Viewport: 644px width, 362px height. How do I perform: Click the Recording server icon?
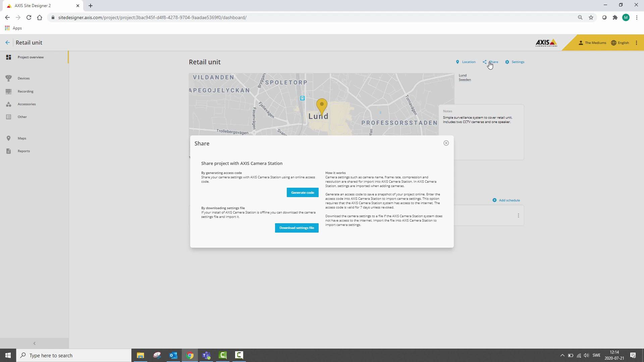pyautogui.click(x=9, y=91)
